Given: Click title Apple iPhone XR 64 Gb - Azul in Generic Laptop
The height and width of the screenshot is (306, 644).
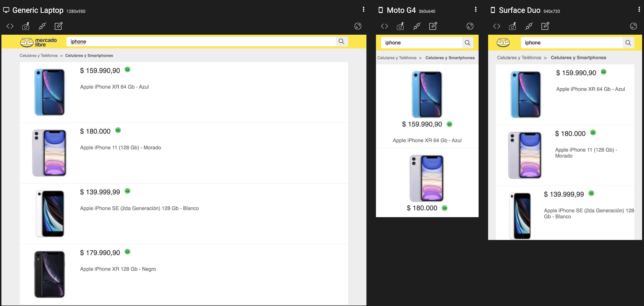Looking at the screenshot, I should [114, 87].
